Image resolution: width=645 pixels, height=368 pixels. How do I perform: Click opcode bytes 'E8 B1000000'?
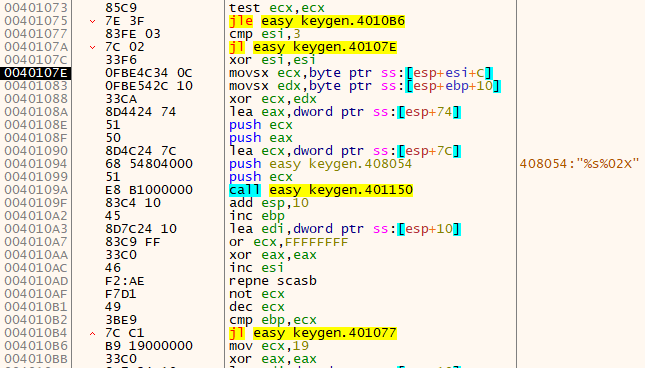coord(149,190)
